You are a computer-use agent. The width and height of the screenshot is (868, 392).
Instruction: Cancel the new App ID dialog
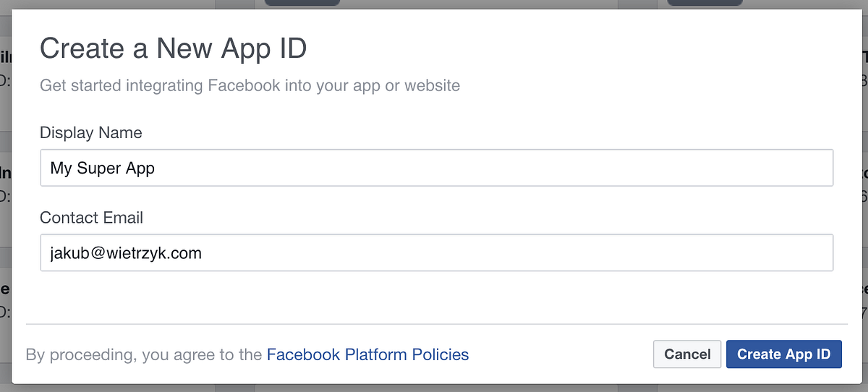pyautogui.click(x=686, y=354)
